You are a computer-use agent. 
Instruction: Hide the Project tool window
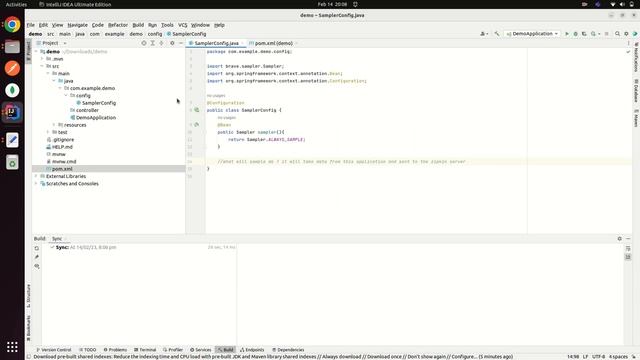181,43
